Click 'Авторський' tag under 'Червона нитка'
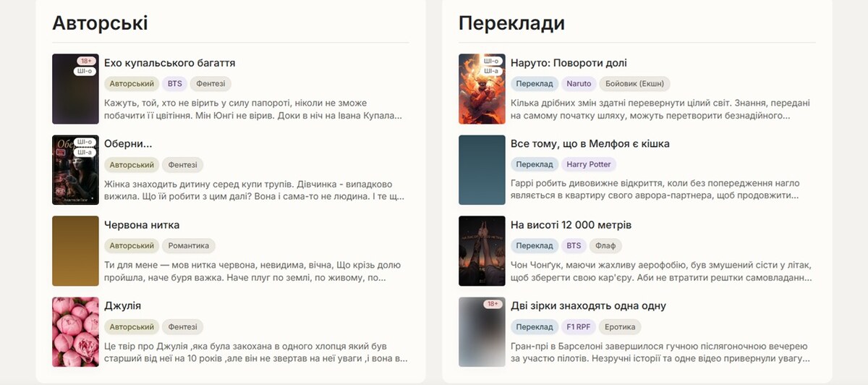Viewport: 868px width, 385px height. pyautogui.click(x=132, y=246)
